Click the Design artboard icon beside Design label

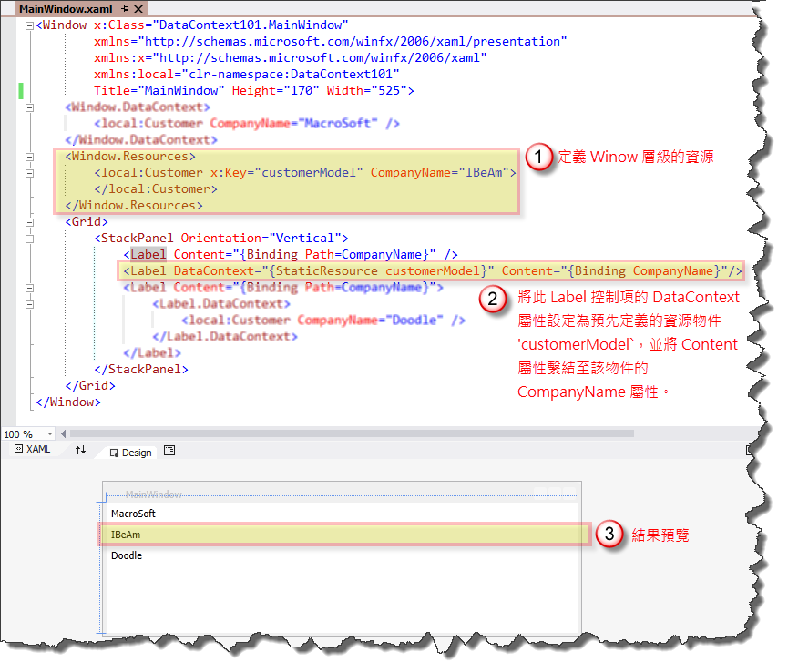pos(115,451)
